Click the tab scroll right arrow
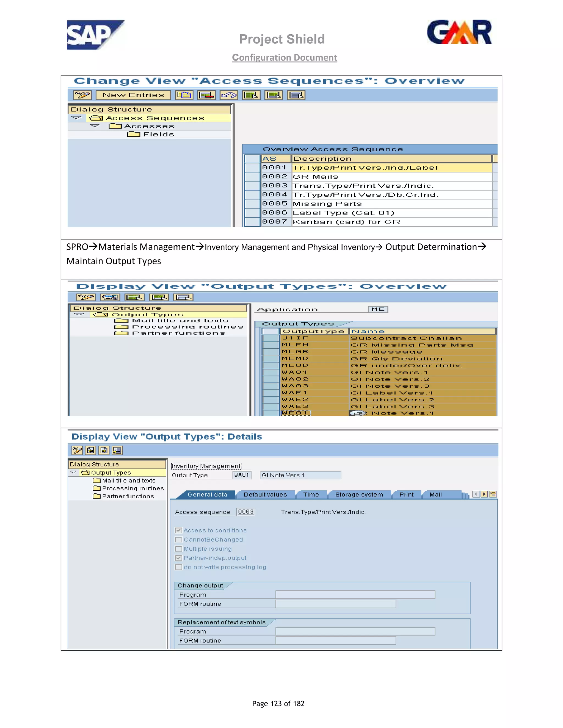Viewport: 563px width, 728px height. coord(484,494)
